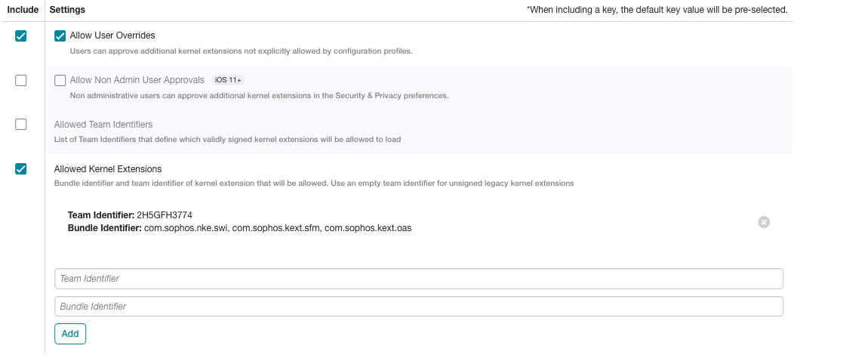Click the com.sophos bundle identifier list
The image size is (868, 358).
pyautogui.click(x=277, y=228)
